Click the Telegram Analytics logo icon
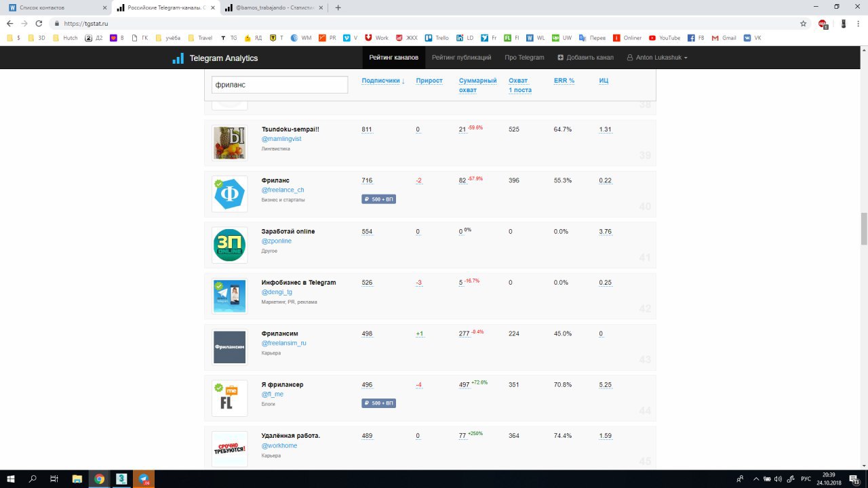The width and height of the screenshot is (868, 488). pos(178,58)
